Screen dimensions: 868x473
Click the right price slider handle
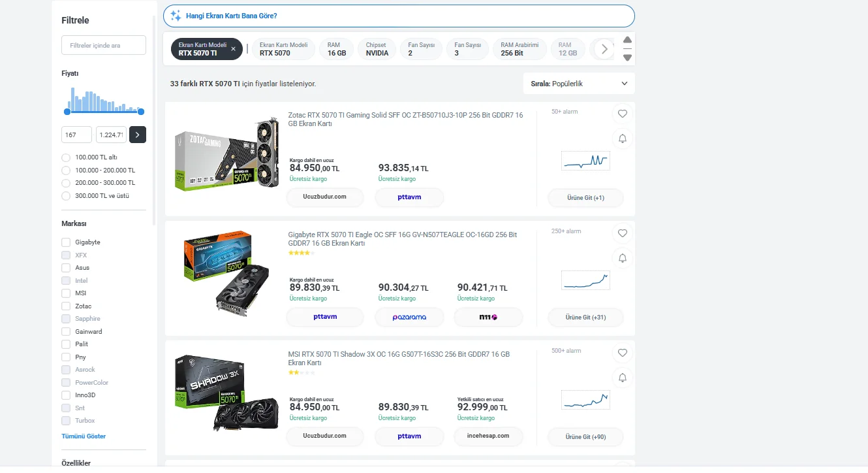(x=141, y=112)
